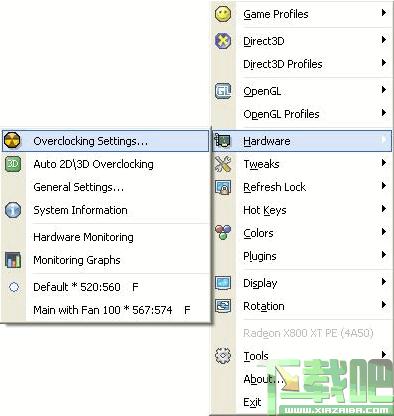This screenshot has width=394, height=416.
Task: Click the Tweaks menu label
Action: tap(261, 164)
